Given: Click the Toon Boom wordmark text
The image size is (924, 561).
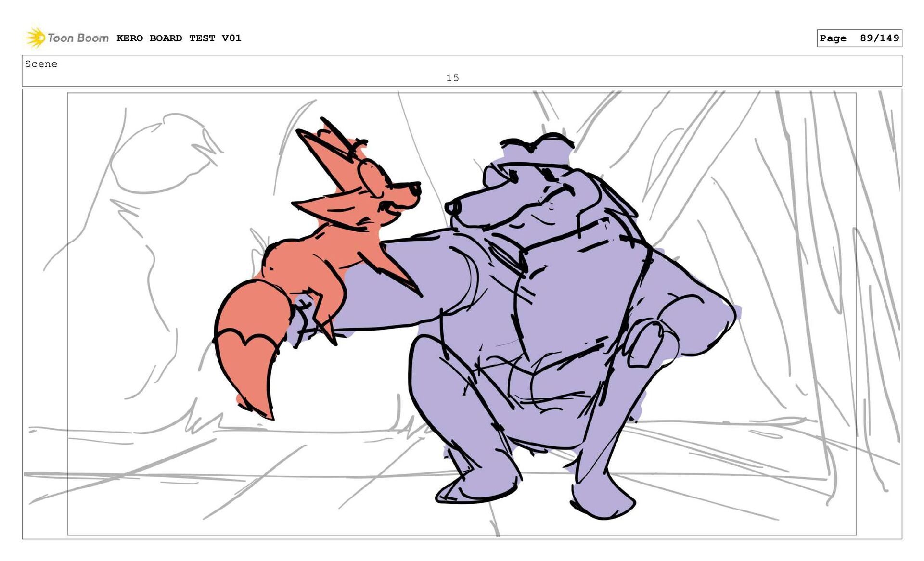Looking at the screenshot, I should coord(78,38).
